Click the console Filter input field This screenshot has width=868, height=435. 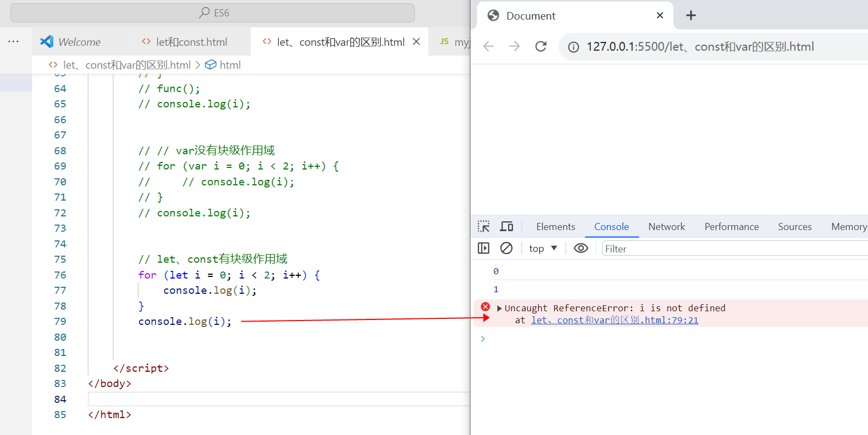(x=735, y=249)
